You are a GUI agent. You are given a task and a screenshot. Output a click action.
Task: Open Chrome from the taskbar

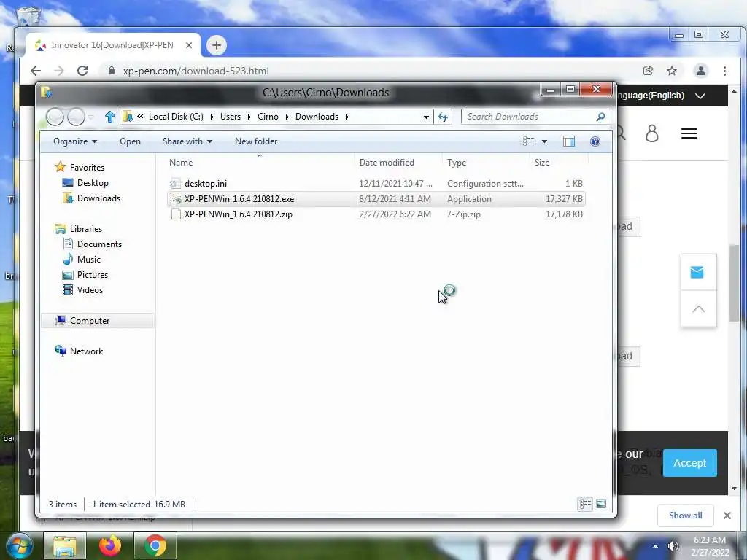(155, 545)
